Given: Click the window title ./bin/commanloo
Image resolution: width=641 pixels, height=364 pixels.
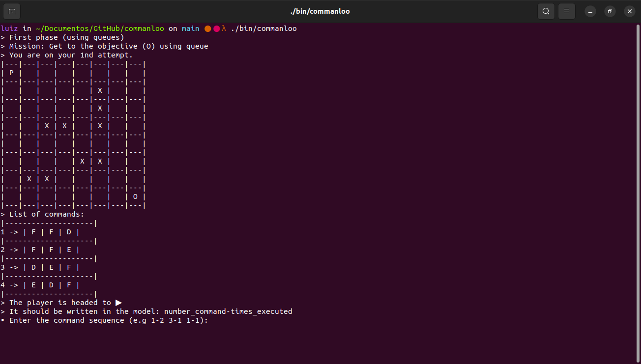Looking at the screenshot, I should click(320, 11).
